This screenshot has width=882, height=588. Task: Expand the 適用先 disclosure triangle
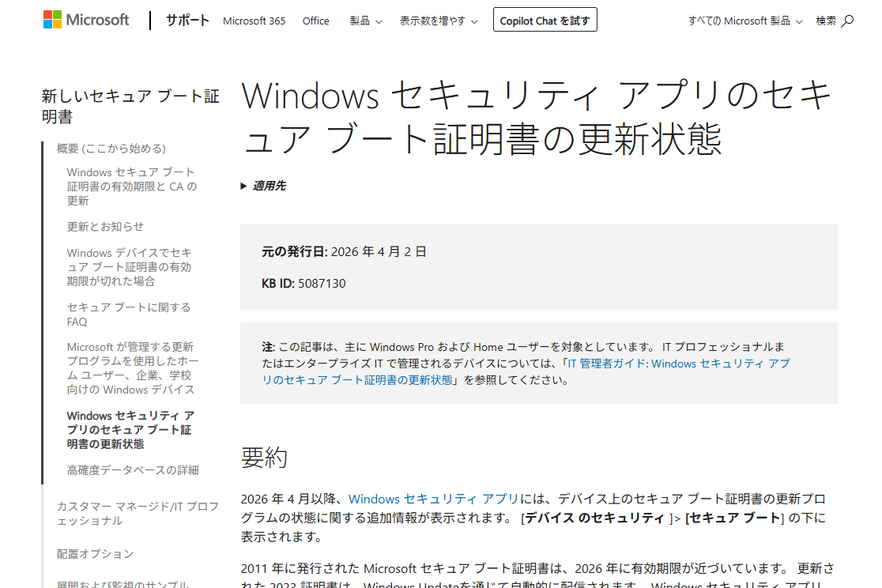[x=243, y=187]
